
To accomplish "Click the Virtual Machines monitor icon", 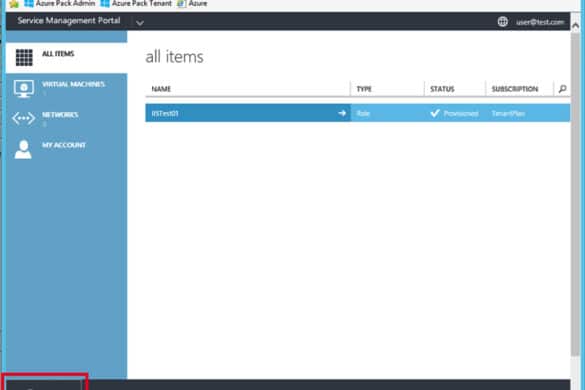I will (x=24, y=89).
